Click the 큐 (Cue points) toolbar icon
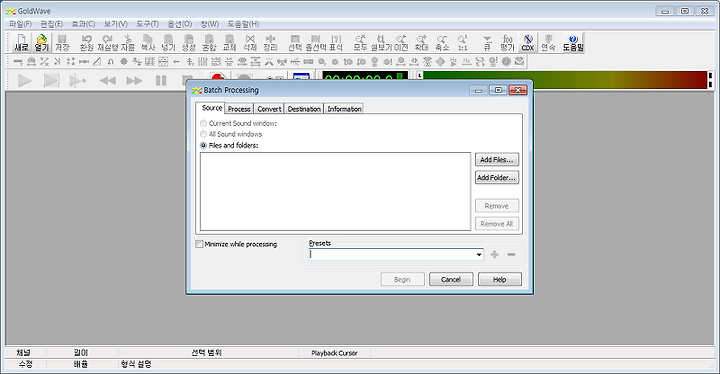The width and height of the screenshot is (720, 374). [x=487, y=43]
